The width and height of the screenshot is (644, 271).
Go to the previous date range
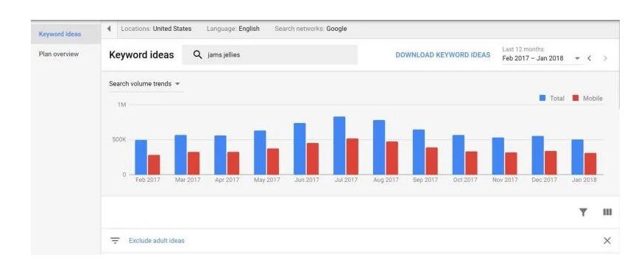point(590,58)
